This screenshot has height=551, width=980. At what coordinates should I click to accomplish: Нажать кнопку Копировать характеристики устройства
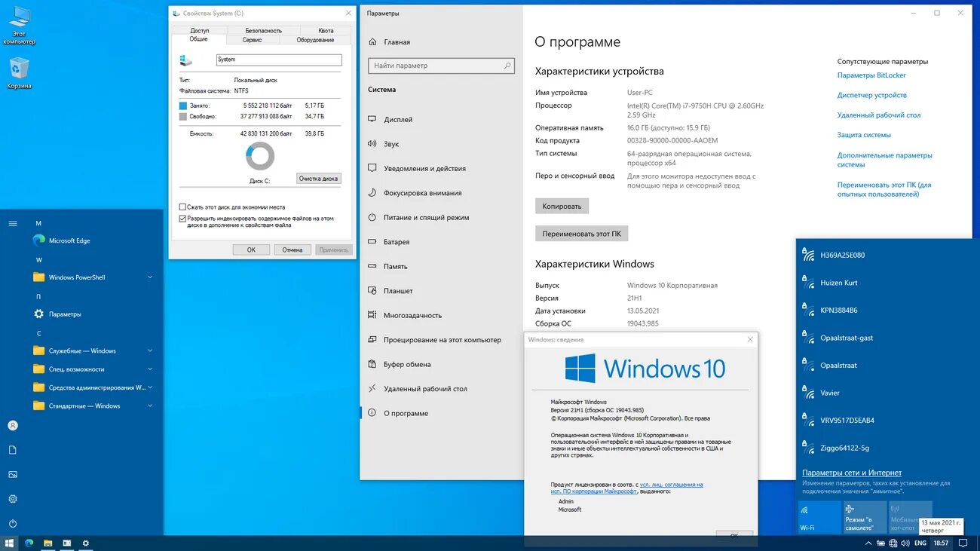click(x=562, y=205)
